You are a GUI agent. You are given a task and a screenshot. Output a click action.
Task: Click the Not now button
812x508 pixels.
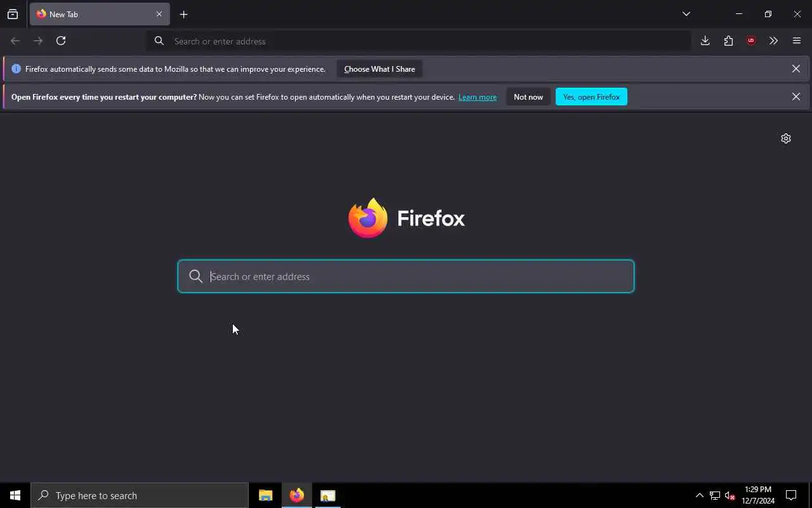pyautogui.click(x=528, y=97)
